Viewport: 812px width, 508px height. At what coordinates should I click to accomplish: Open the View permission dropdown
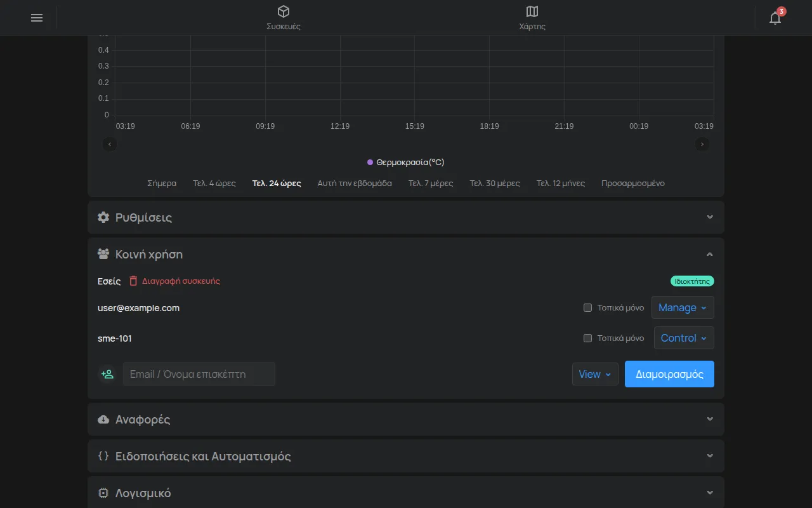click(595, 374)
